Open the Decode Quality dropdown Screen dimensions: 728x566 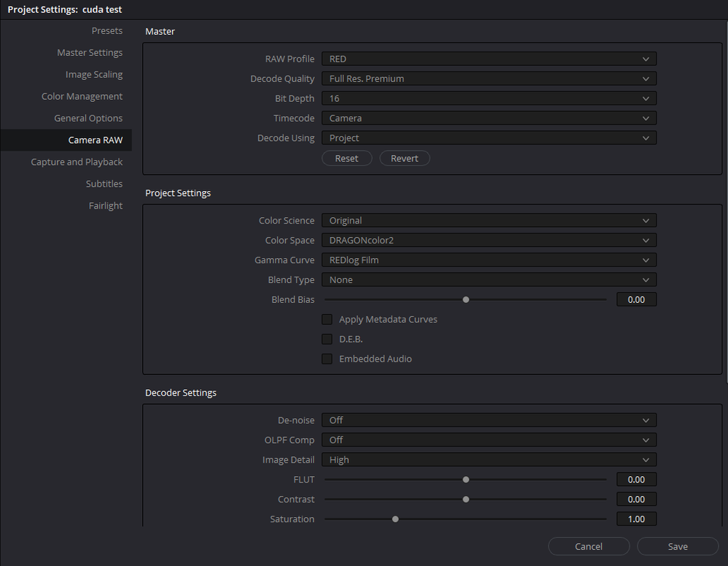489,79
